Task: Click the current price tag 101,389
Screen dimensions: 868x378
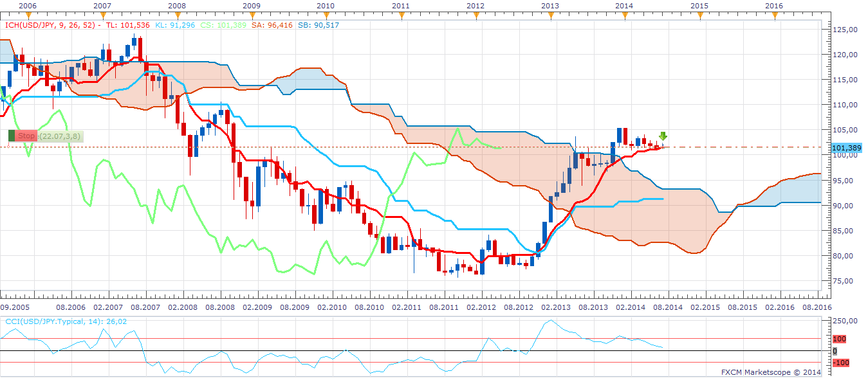Action: point(847,148)
